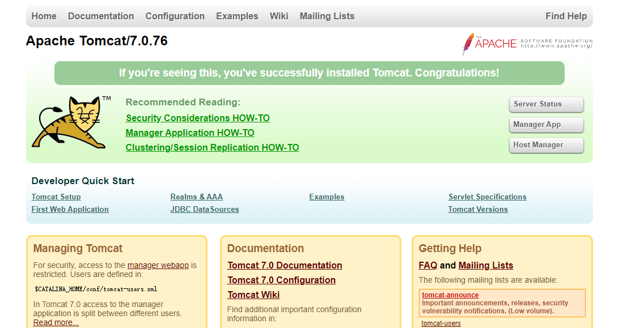
Task: Click the Server Status button
Action: point(546,104)
